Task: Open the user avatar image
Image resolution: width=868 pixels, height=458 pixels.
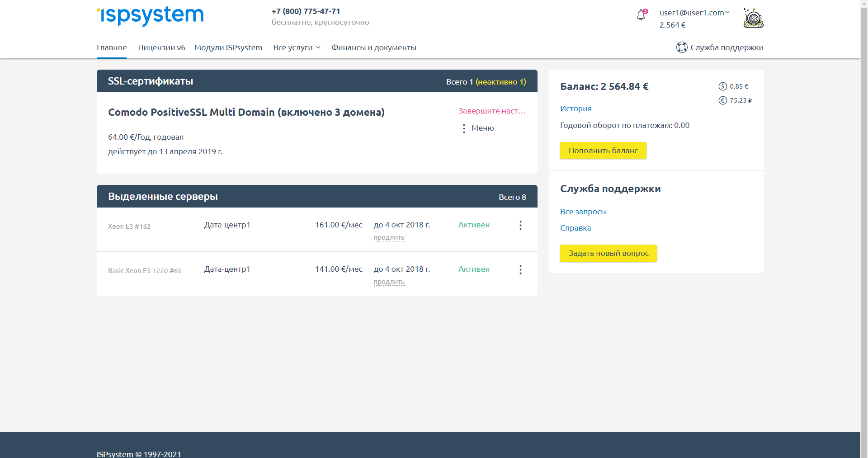Action: (753, 18)
